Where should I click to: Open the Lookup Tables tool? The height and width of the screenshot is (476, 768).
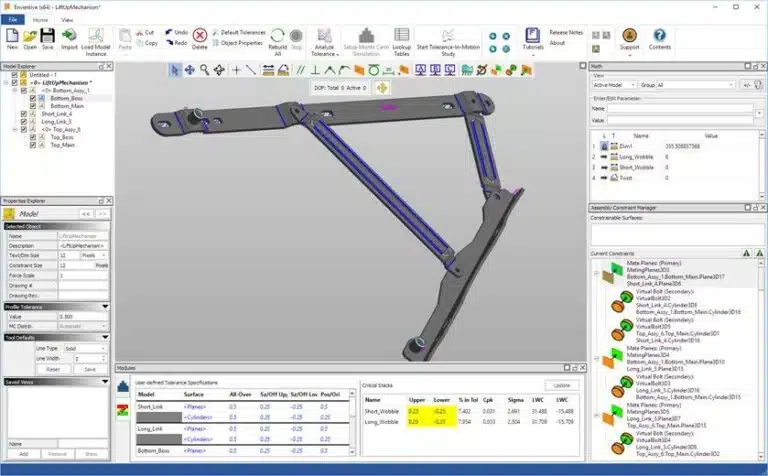click(402, 38)
